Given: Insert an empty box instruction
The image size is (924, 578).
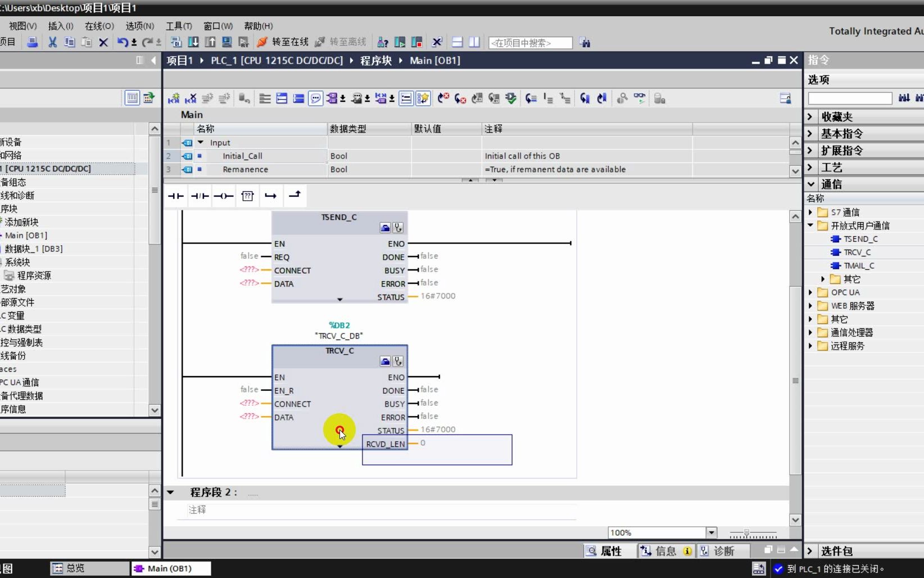Looking at the screenshot, I should click(x=247, y=196).
